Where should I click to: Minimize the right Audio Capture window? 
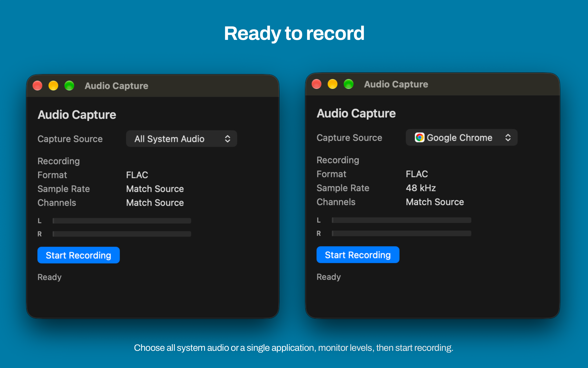click(x=333, y=84)
